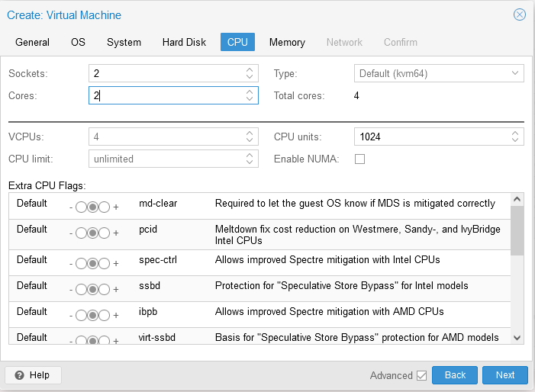Screen dimensions: 535x392
Task: Decrease the Cores value with down arrow
Action: 250,99
